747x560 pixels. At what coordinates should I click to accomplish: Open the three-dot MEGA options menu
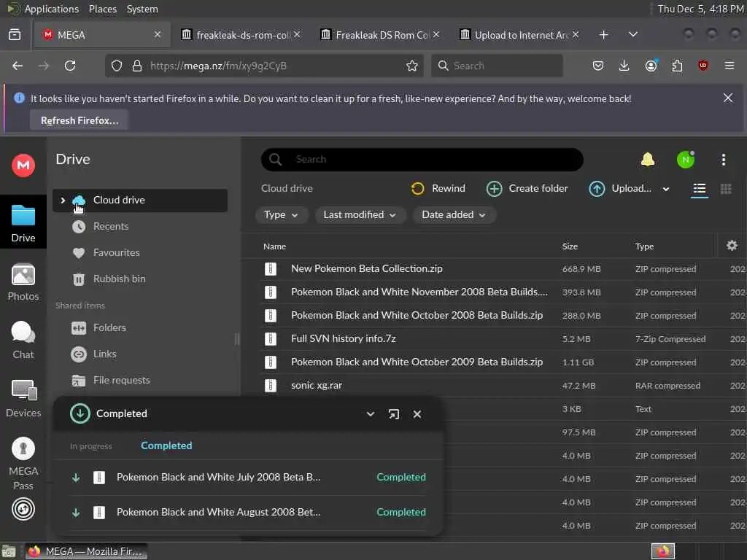click(x=723, y=160)
